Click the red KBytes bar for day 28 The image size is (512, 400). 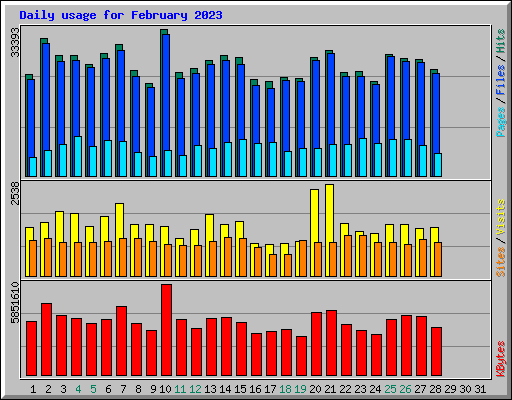pos(436,352)
